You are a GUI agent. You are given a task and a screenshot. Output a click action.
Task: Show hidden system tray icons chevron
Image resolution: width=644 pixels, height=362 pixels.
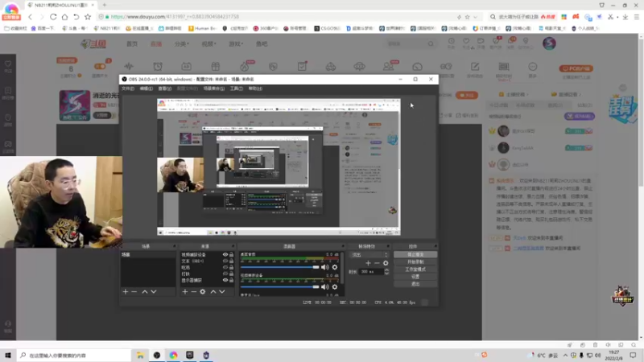565,356
